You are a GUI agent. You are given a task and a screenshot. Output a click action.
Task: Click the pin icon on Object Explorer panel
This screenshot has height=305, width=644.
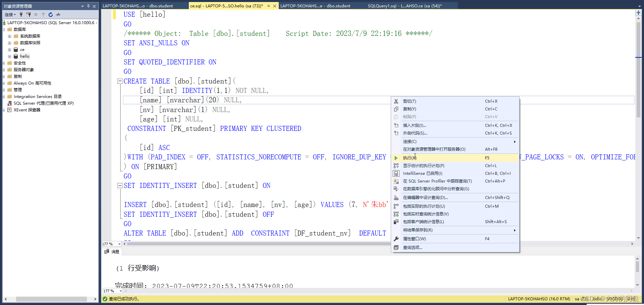pos(88,6)
